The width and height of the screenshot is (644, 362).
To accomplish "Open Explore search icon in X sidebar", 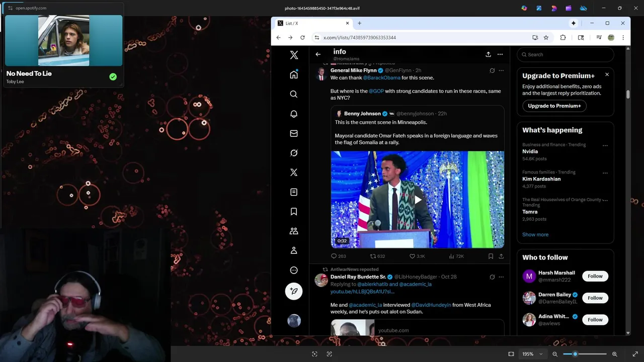I will (294, 94).
